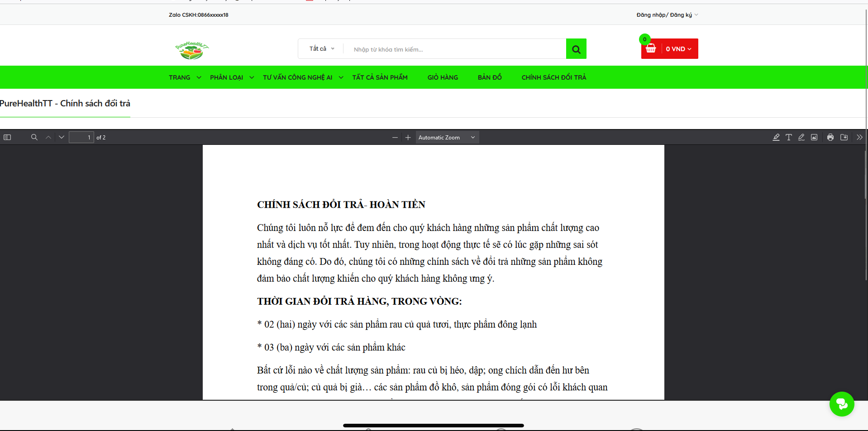The width and height of the screenshot is (868, 431).
Task: Click the 'of 2' page count label
Action: [x=101, y=138]
